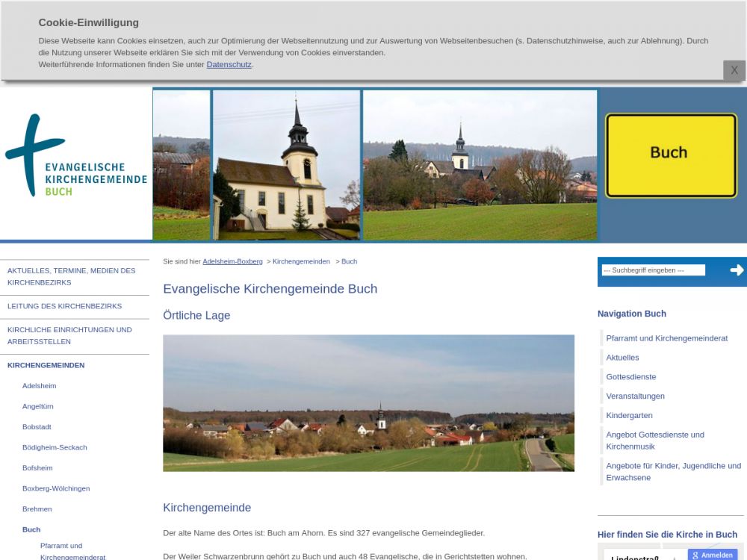Screen dimensions: 747x560
Task: Collapse the Kirchengemeinden navigation section
Action: (x=46, y=366)
